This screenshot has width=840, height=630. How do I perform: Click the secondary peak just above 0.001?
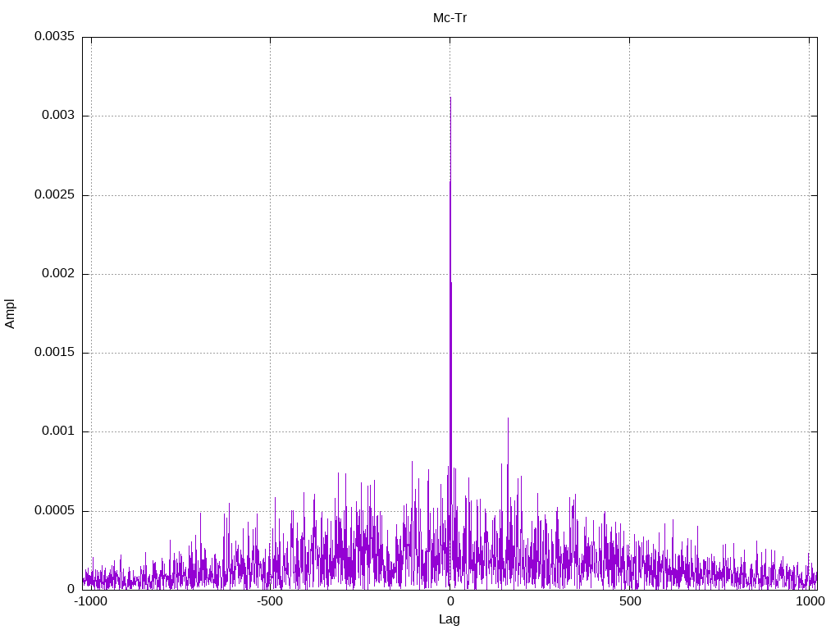click(508, 419)
